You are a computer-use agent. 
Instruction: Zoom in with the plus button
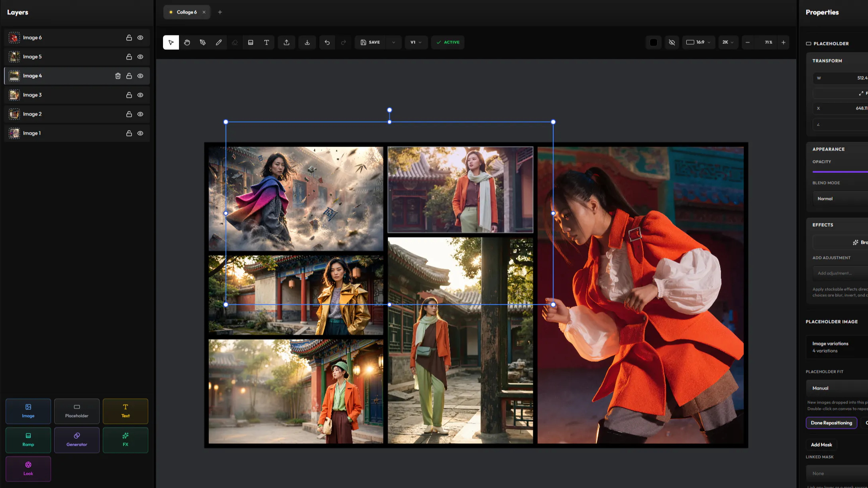[x=784, y=42]
